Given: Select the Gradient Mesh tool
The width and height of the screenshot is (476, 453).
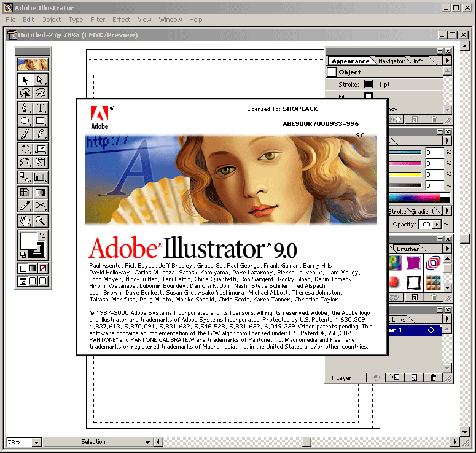Looking at the screenshot, I should click(x=25, y=193).
